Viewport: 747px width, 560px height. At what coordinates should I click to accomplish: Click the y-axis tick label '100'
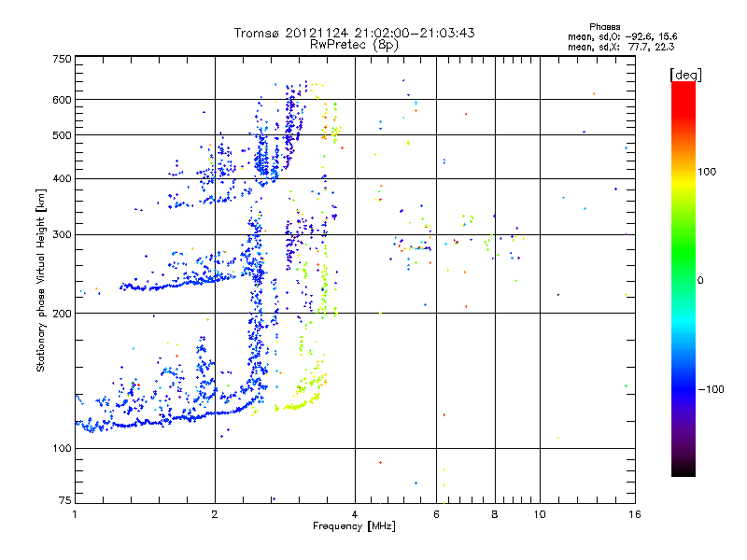[62, 448]
